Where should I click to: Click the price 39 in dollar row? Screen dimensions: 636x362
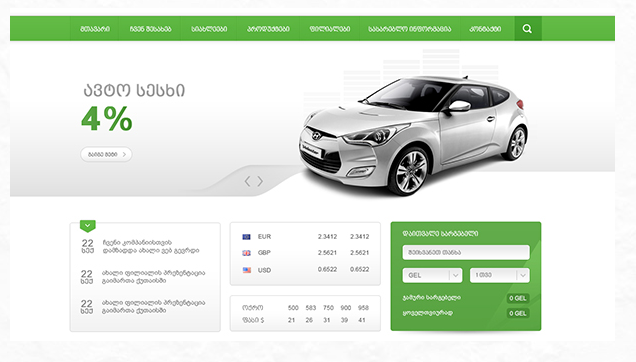[x=344, y=320]
